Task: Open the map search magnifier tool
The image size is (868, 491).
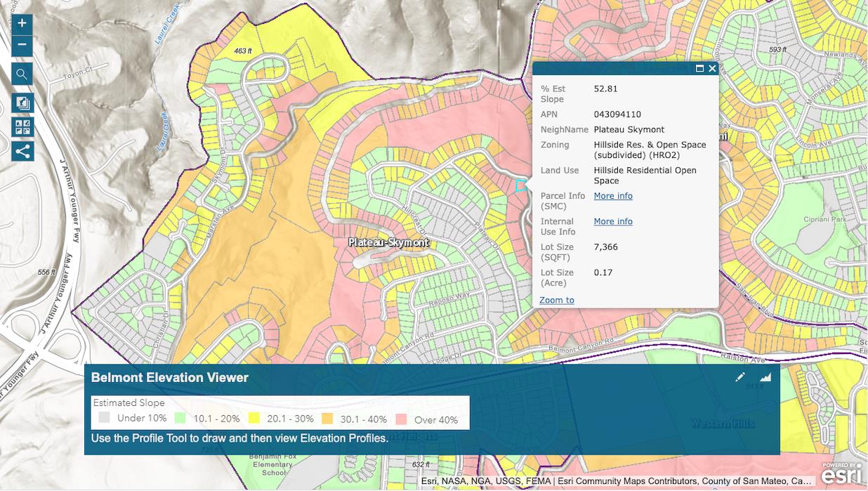Action: 22,74
